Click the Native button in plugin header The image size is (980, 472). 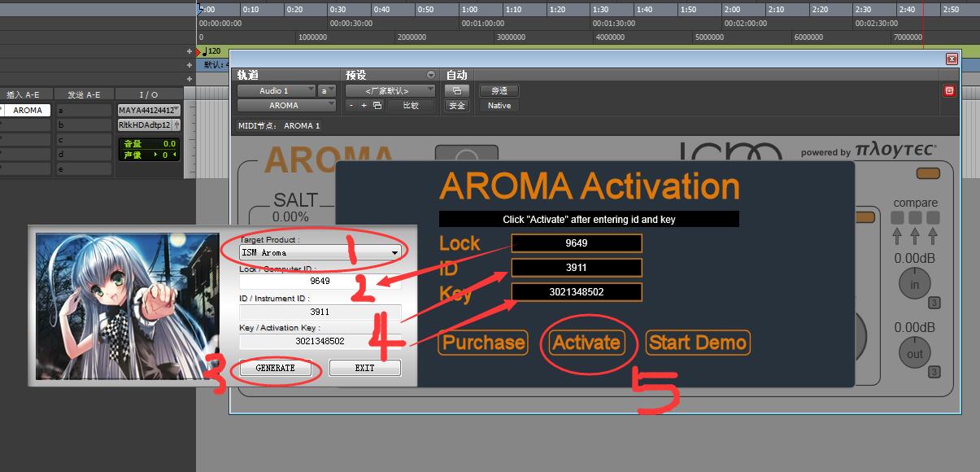(x=499, y=106)
